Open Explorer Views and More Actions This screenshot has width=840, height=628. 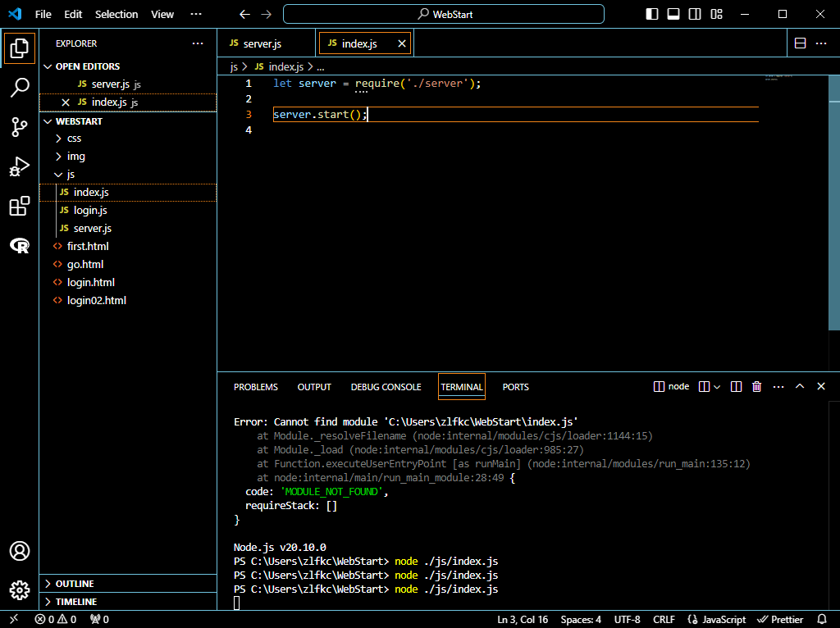pos(198,43)
